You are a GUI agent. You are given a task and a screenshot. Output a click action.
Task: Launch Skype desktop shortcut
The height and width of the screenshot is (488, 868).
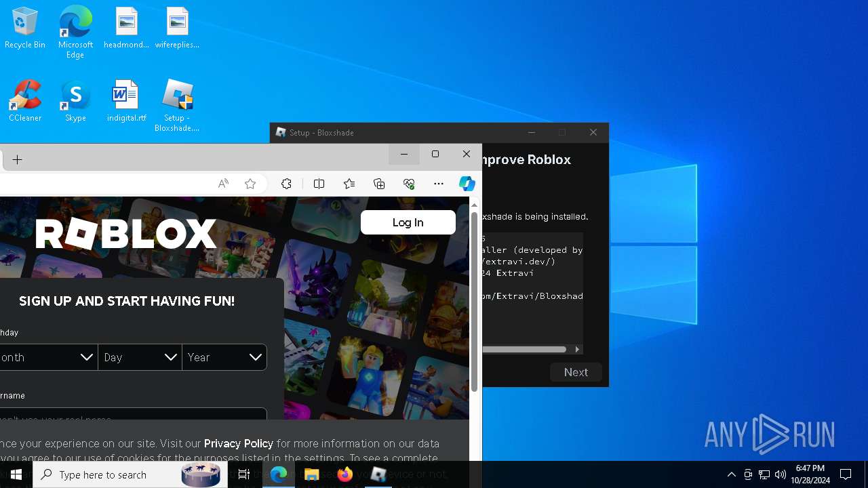pyautogui.click(x=75, y=101)
